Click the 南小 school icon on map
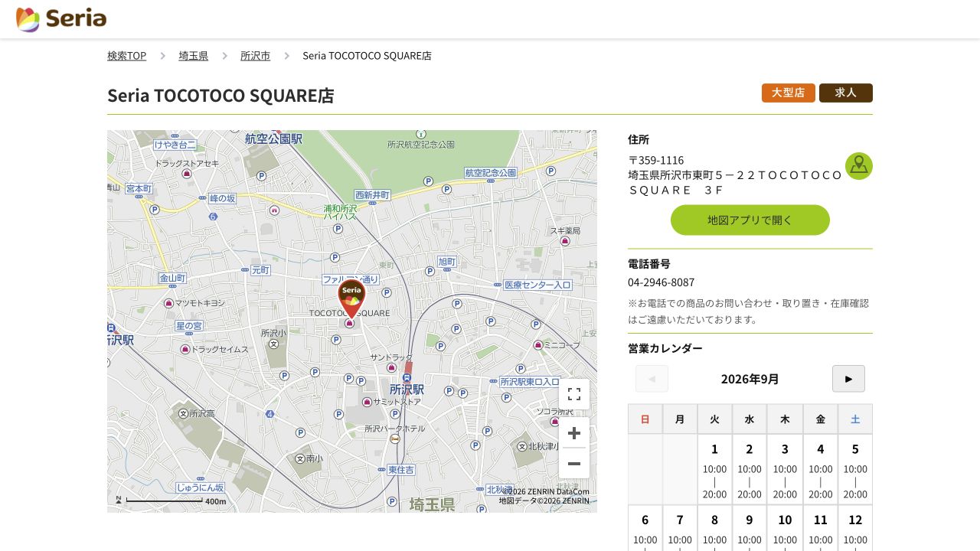980x551 pixels. pyautogui.click(x=300, y=458)
